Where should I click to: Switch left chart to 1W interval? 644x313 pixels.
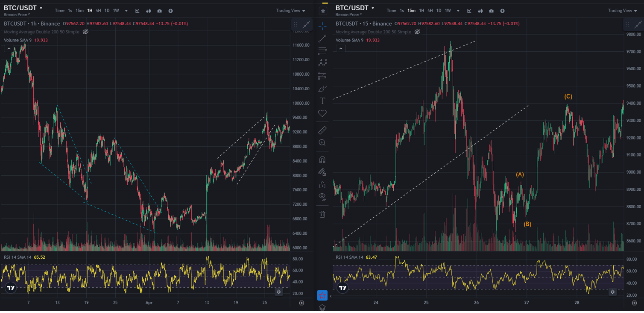click(x=116, y=11)
